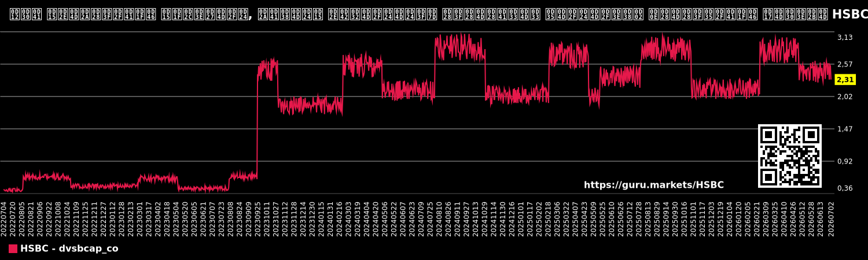This screenshot has width=868, height=260.
Task: Click the 20240506 date label
Action: [385, 218]
